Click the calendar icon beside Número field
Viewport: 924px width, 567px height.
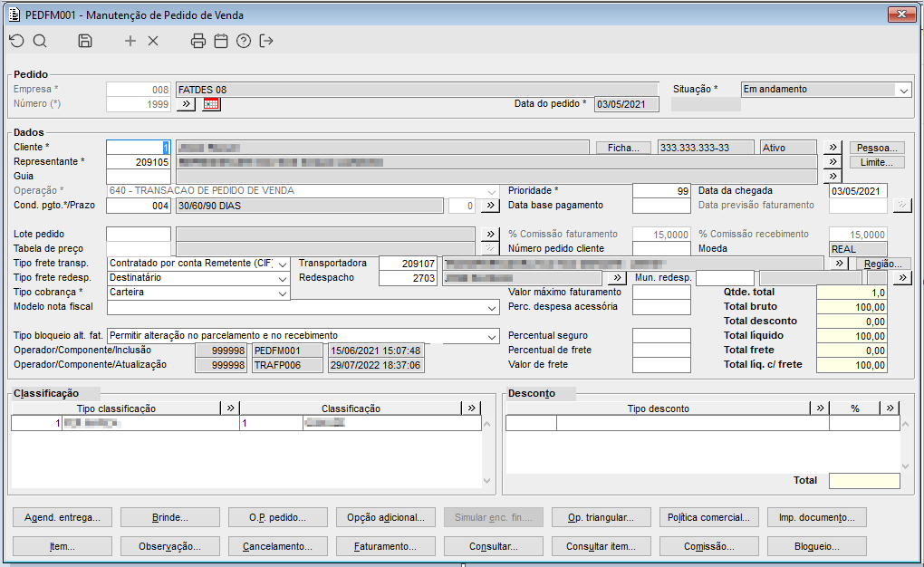pyautogui.click(x=211, y=104)
